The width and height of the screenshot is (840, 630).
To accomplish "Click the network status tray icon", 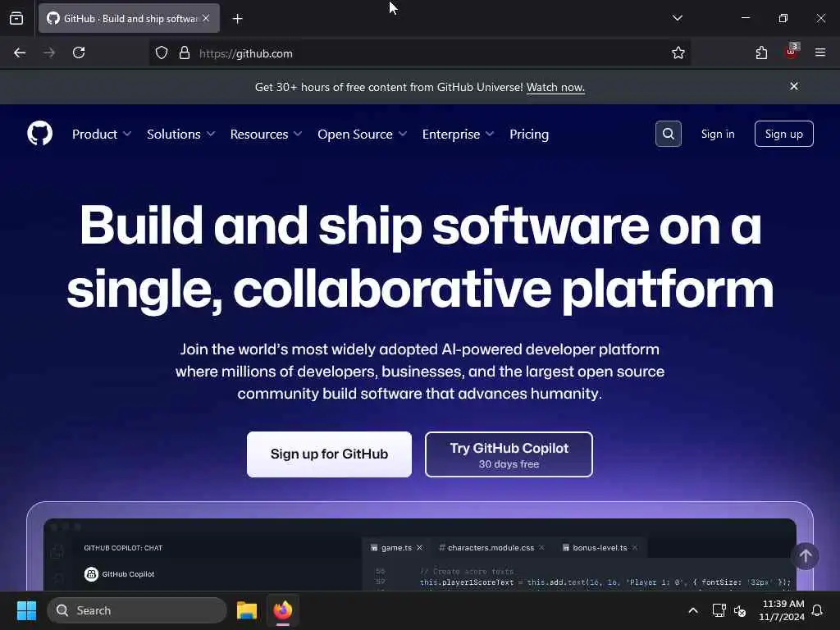I will (719, 610).
